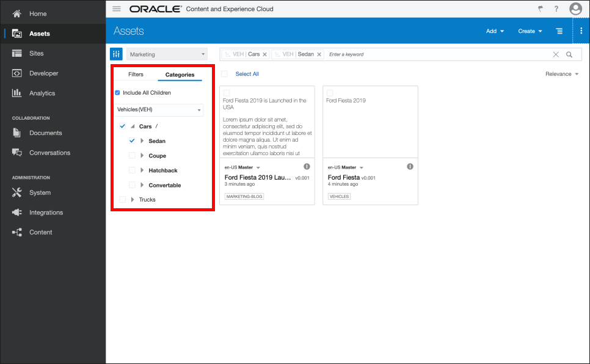Open the Ford Fiesta 2019 launch article preview
Image resolution: width=590 pixels, height=364 pixels.
click(267, 122)
